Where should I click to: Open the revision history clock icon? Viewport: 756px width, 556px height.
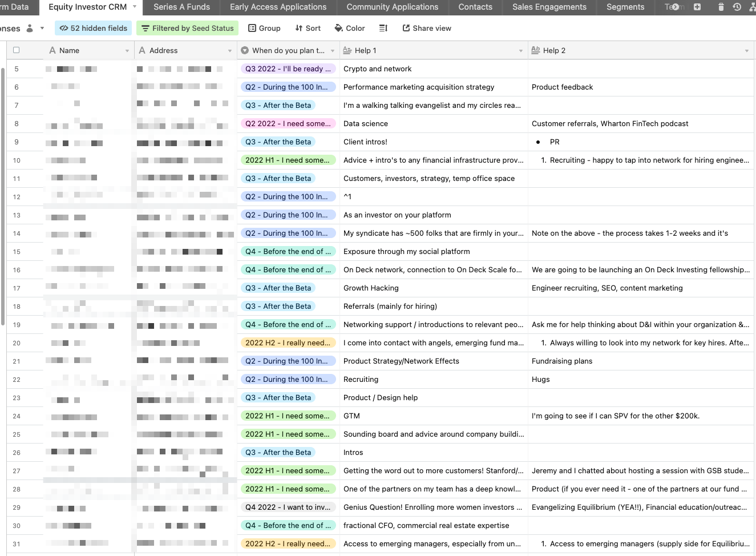[x=737, y=7]
